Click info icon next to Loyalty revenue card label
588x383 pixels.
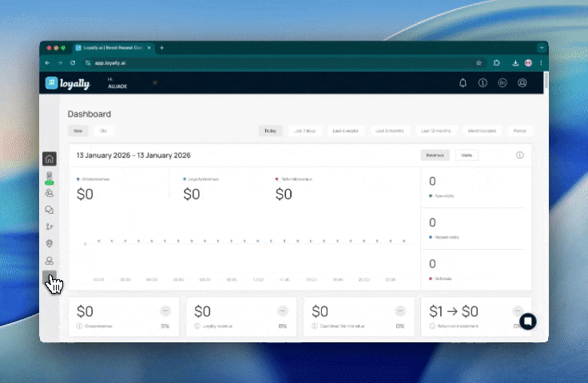197,326
